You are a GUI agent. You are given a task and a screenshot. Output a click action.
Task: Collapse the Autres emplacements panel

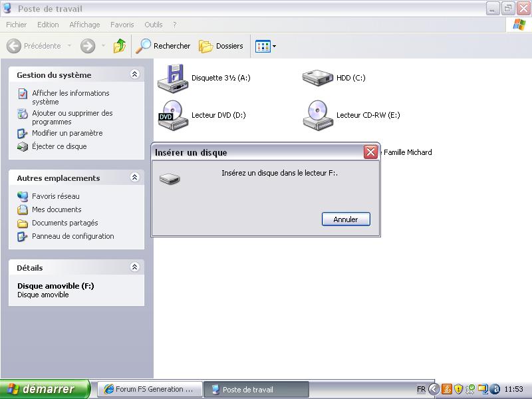(135, 177)
